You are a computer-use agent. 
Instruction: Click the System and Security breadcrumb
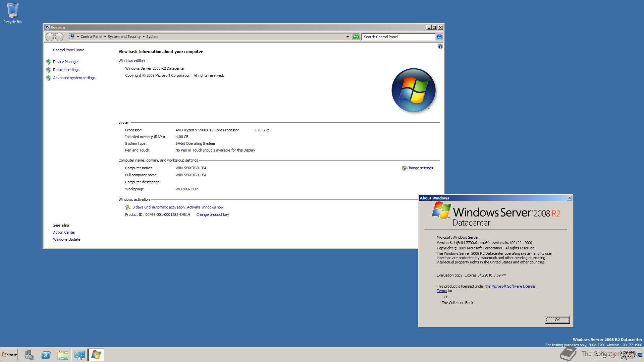click(124, 37)
